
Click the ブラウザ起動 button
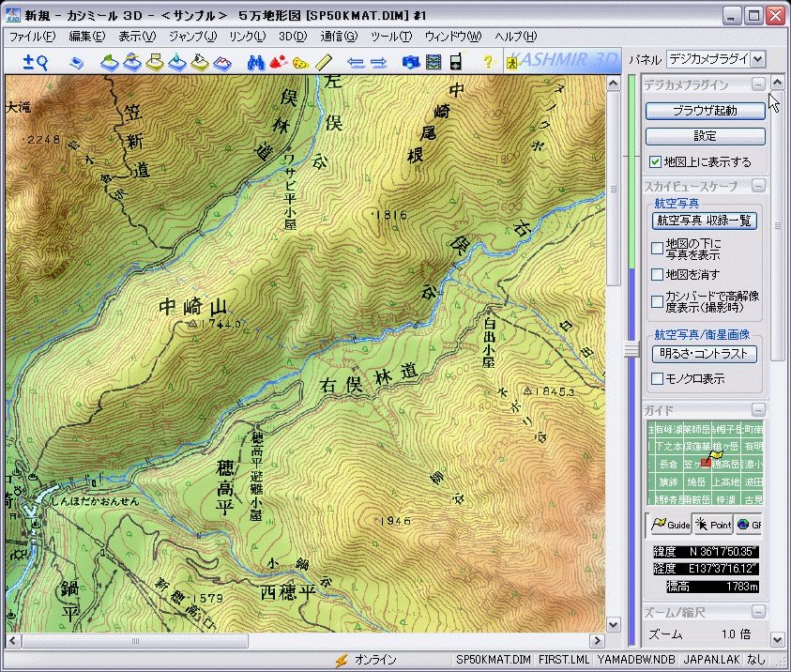pos(706,111)
